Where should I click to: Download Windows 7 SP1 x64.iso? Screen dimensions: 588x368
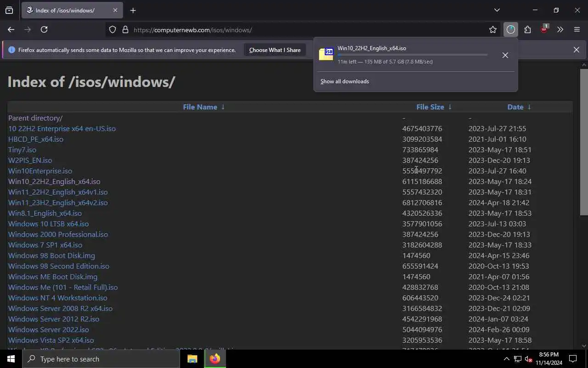click(45, 245)
